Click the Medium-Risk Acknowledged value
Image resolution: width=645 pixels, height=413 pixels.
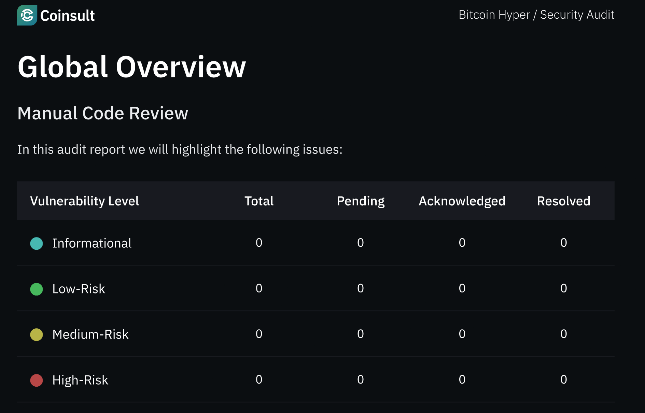[x=462, y=334]
